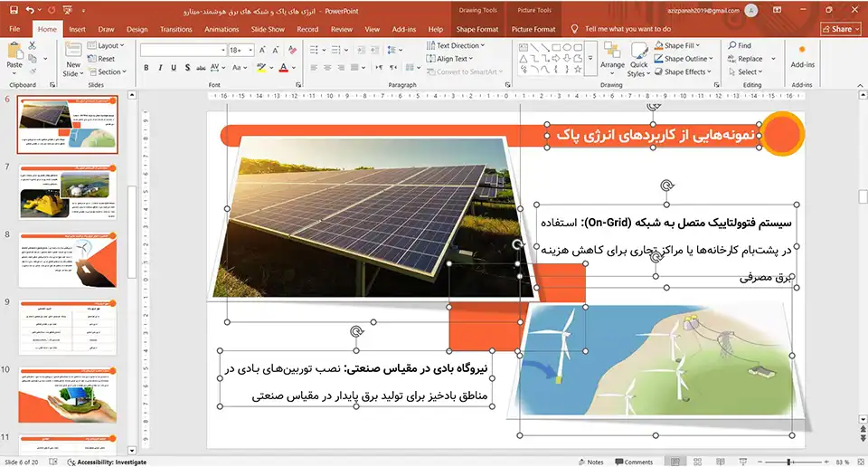Open the Animations ribbon tab

pos(222,29)
